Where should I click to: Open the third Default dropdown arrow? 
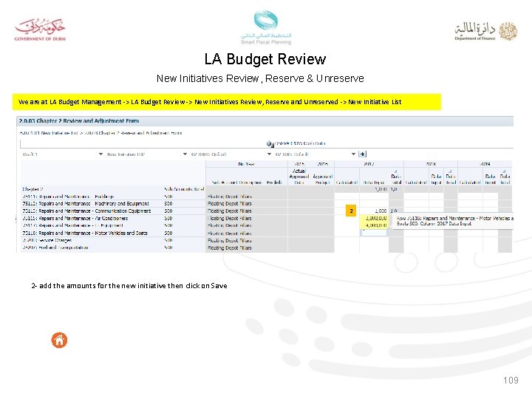tap(269, 154)
